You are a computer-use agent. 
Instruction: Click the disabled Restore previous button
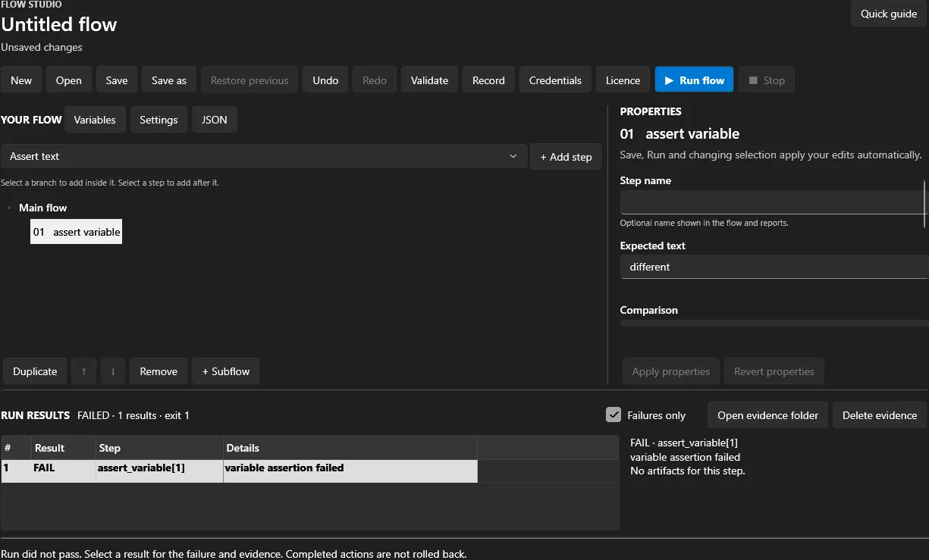click(x=250, y=80)
